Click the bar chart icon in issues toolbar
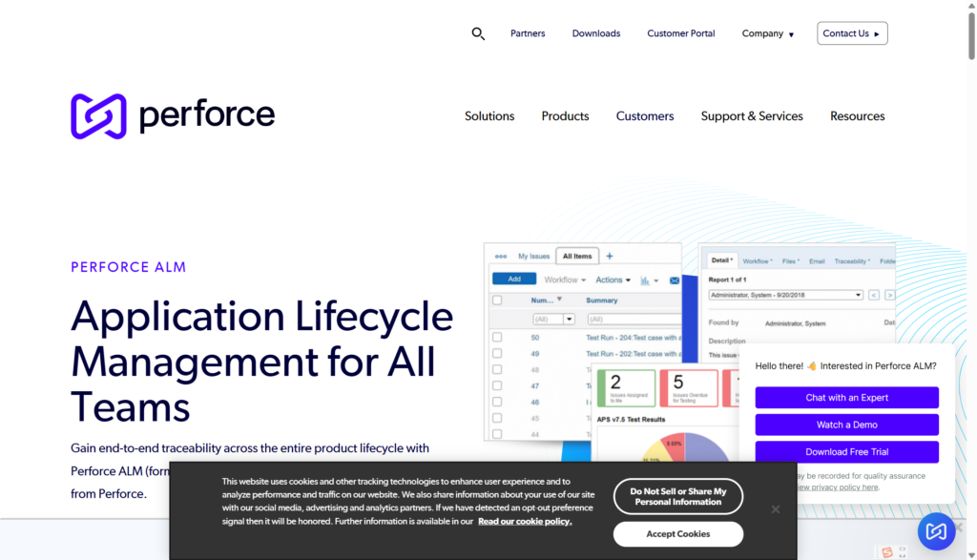Viewport: 977px width, 560px height. (x=645, y=280)
